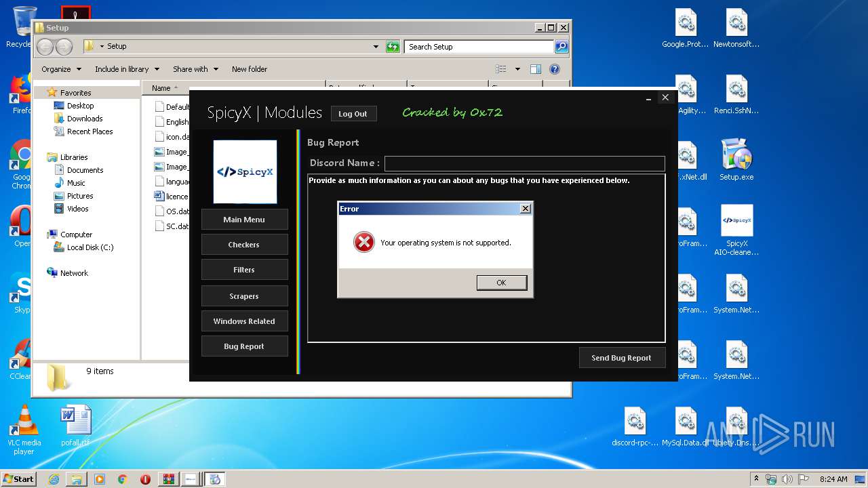The width and height of the screenshot is (868, 488).
Task: Open the change view options dropdown arrow
Action: 517,69
